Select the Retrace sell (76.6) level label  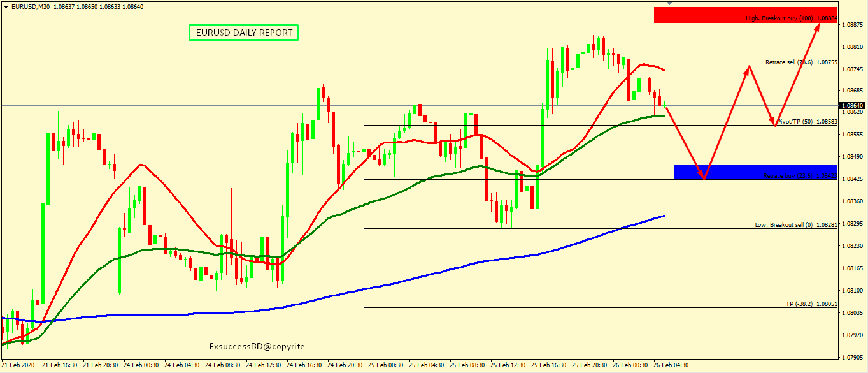[x=800, y=62]
